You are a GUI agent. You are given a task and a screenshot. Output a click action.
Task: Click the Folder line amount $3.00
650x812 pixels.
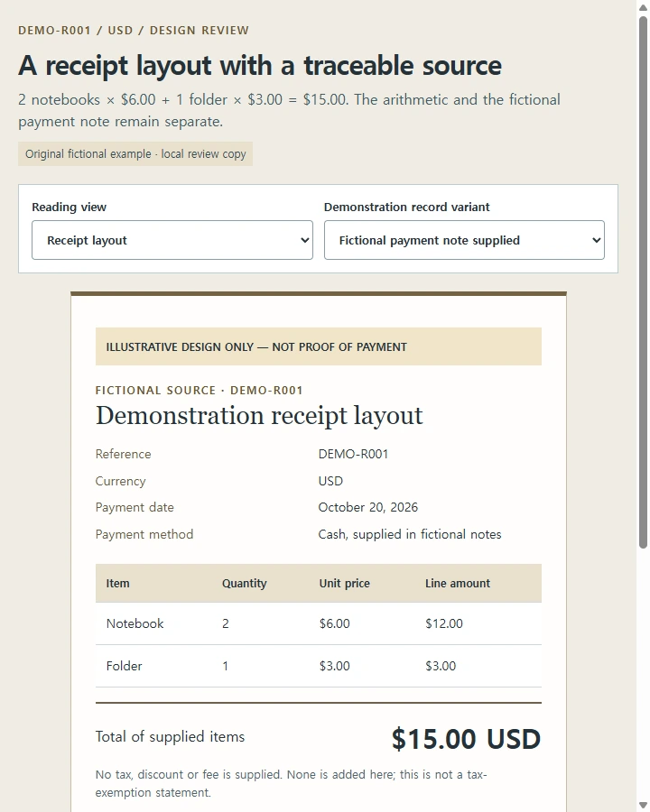[x=441, y=666]
